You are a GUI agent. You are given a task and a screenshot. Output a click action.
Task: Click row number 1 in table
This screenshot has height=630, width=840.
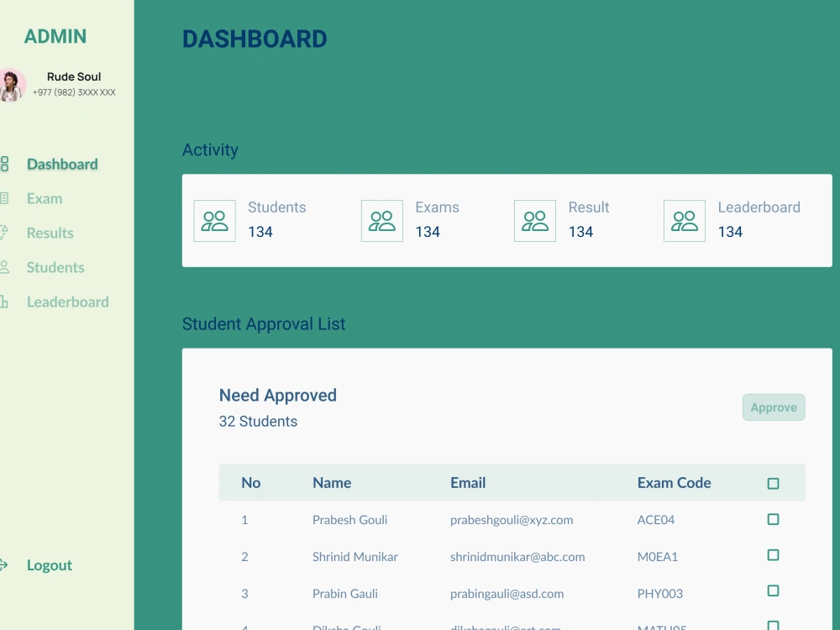coord(244,520)
